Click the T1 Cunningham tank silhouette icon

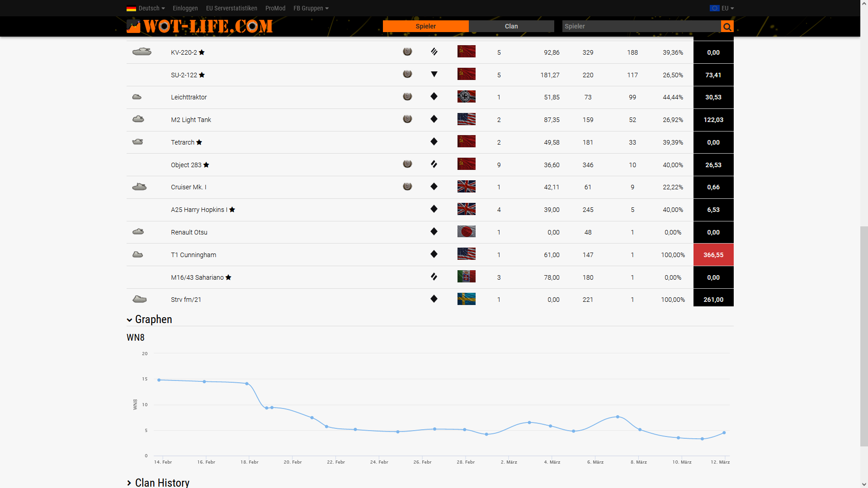coord(138,255)
